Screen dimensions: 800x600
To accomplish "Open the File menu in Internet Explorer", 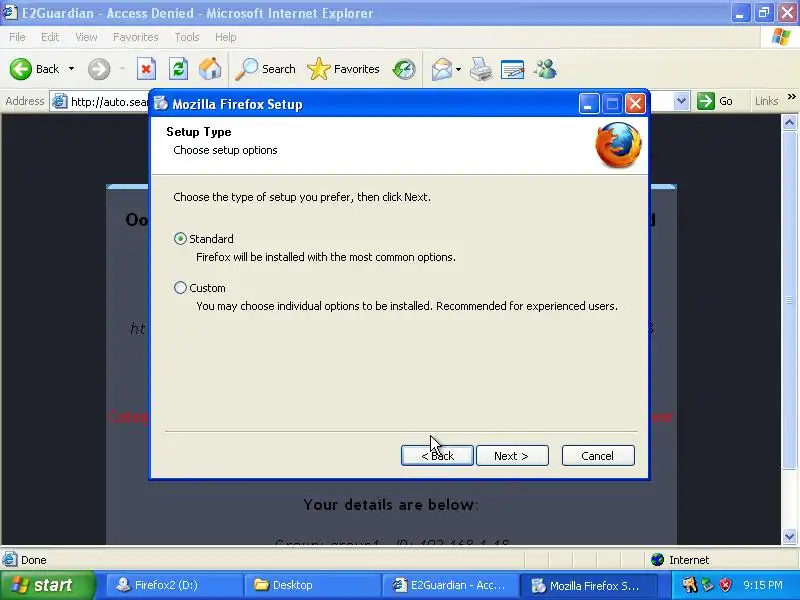I will coord(17,37).
